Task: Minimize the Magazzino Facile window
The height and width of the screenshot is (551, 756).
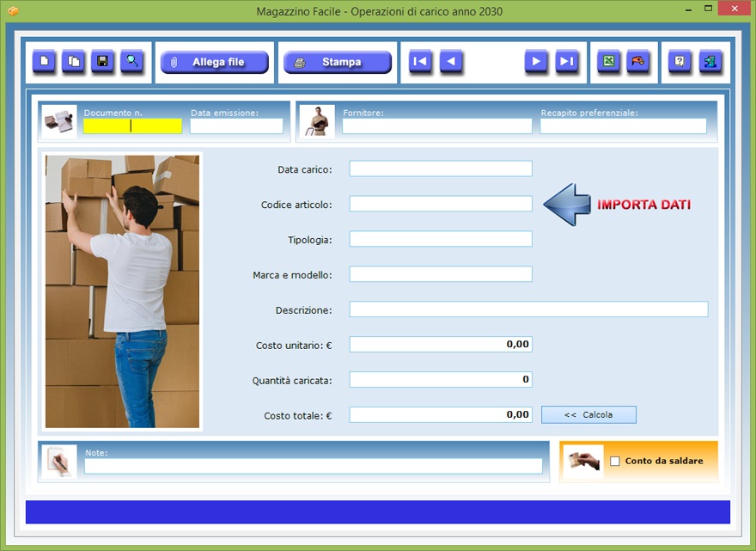Action: point(688,9)
